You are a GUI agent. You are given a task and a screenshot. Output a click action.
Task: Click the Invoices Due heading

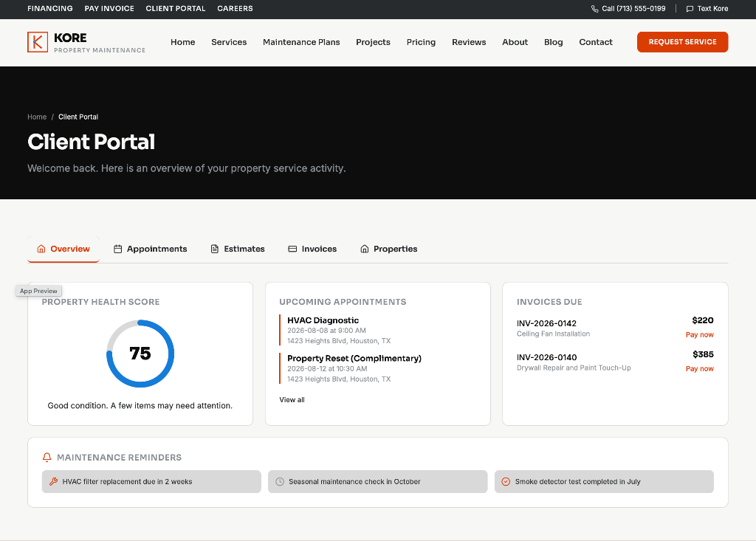(x=549, y=302)
